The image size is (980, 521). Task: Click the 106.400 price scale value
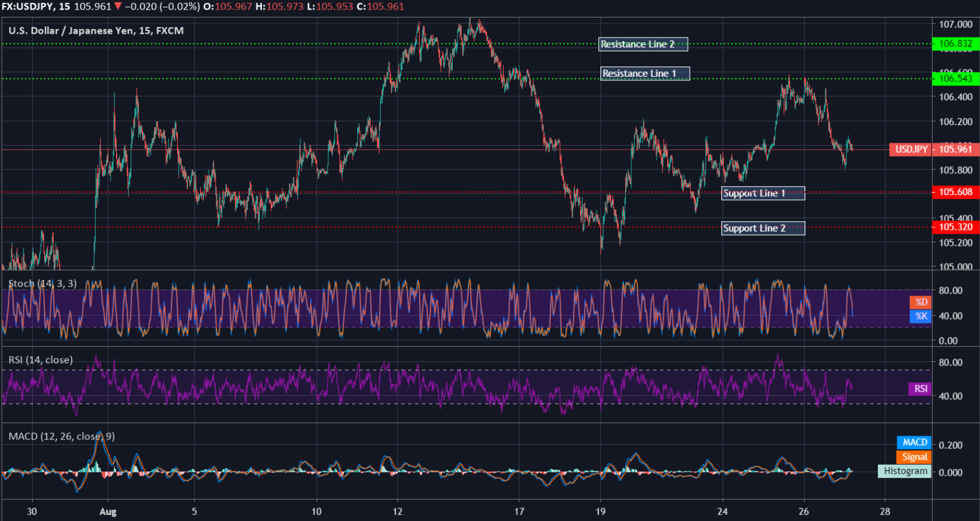pyautogui.click(x=956, y=97)
